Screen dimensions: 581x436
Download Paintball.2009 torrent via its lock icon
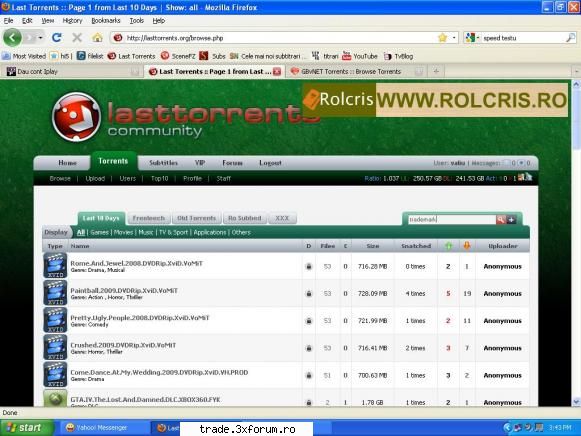308,293
